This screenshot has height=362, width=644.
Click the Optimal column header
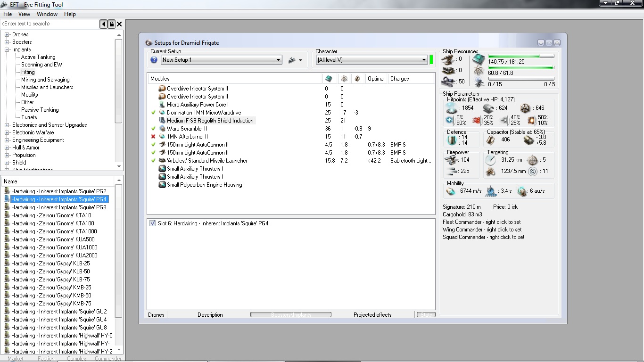376,79
